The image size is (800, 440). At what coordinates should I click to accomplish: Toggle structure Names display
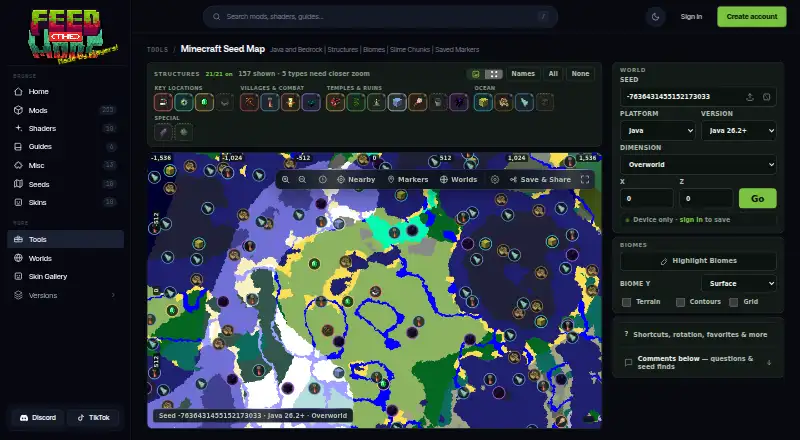[523, 74]
